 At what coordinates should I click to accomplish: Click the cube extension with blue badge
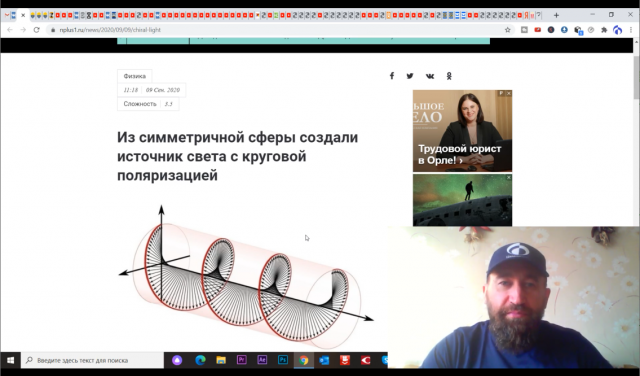(x=578, y=30)
